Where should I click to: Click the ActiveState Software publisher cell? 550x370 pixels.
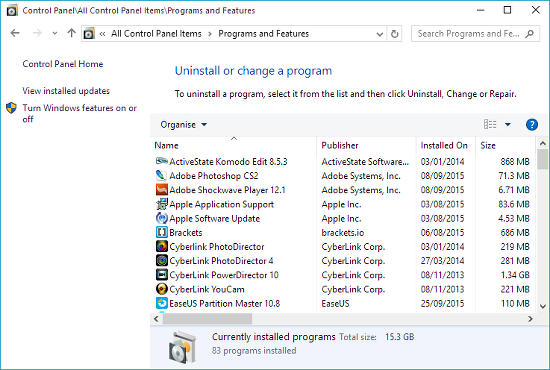[x=365, y=161]
